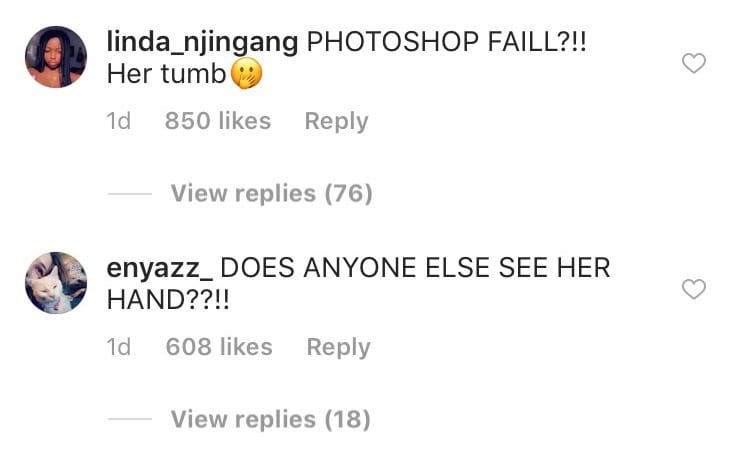Select the "PHOTOSHOP FAILL?!!" comment text
The height and width of the screenshot is (467, 750).
[x=446, y=42]
